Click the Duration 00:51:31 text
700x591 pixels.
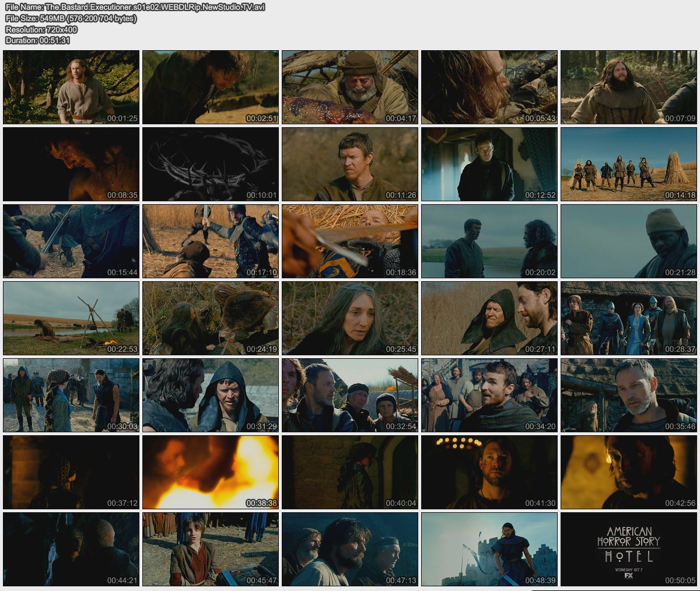[x=37, y=40]
